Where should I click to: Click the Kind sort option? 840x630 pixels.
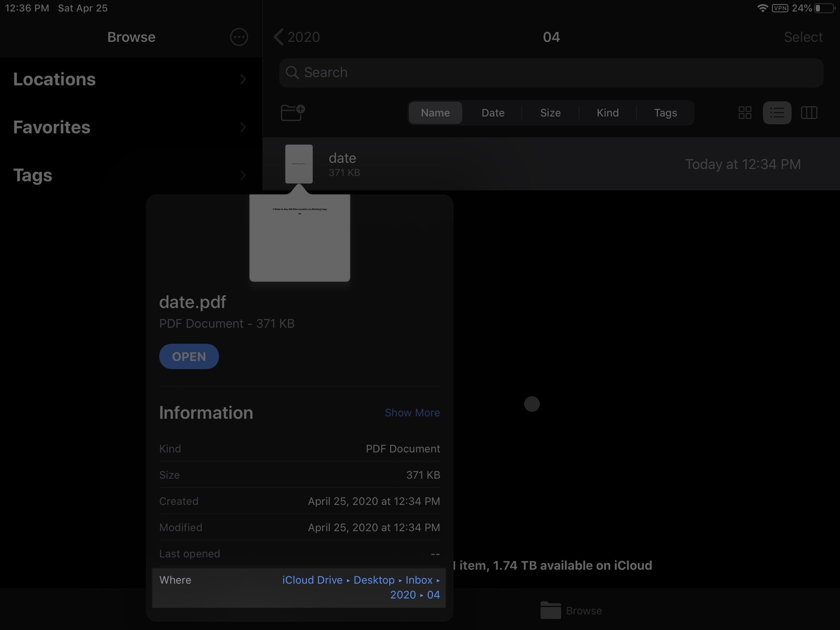point(607,112)
